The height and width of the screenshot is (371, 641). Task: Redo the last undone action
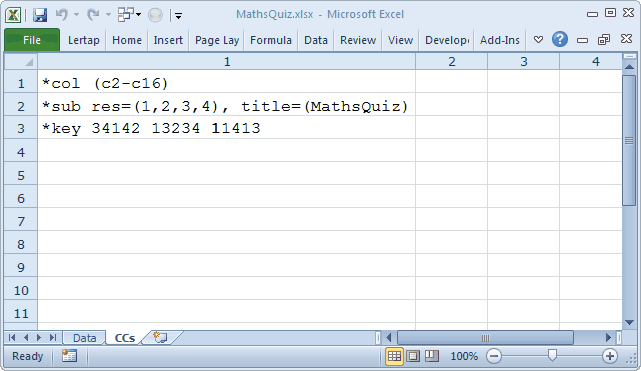coord(94,15)
